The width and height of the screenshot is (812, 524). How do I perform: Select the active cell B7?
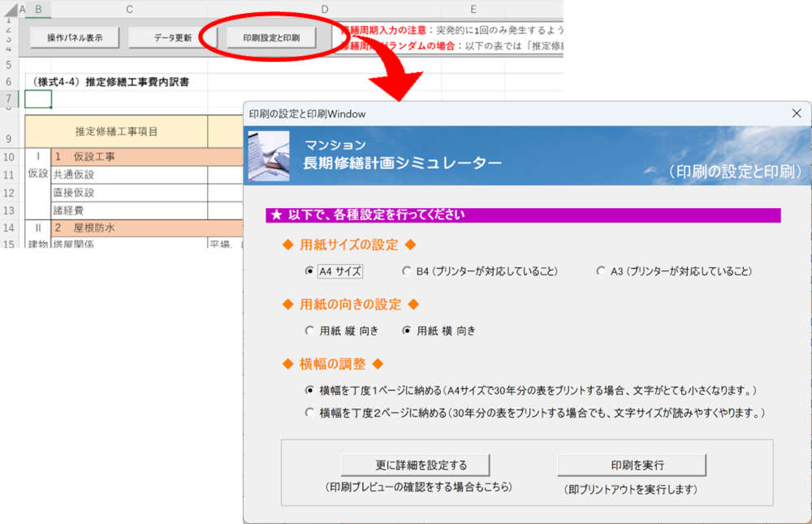click(x=38, y=99)
